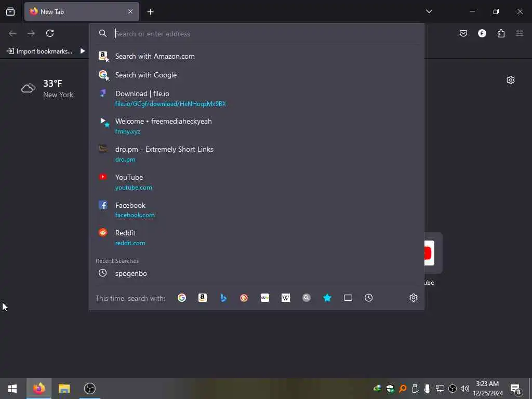
Task: Search this time with eBay icon
Action: [x=265, y=298]
